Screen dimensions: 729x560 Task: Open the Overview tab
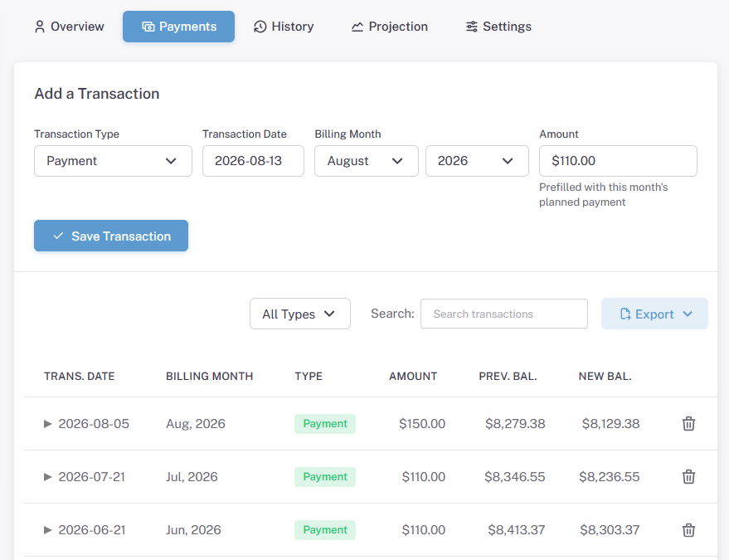[70, 27]
